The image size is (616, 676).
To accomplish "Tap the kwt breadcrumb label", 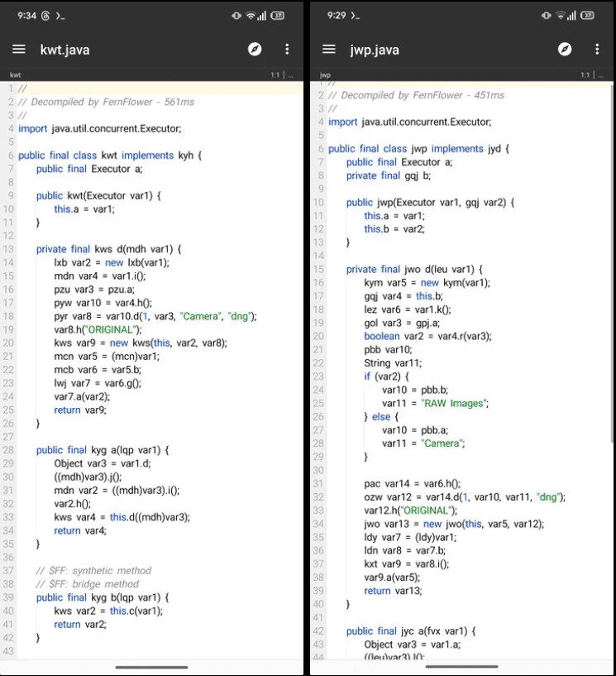I will coord(15,75).
